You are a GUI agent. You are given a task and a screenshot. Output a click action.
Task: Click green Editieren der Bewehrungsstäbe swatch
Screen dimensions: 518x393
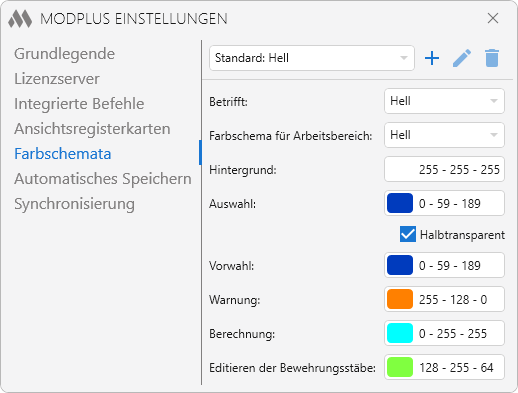point(400,367)
